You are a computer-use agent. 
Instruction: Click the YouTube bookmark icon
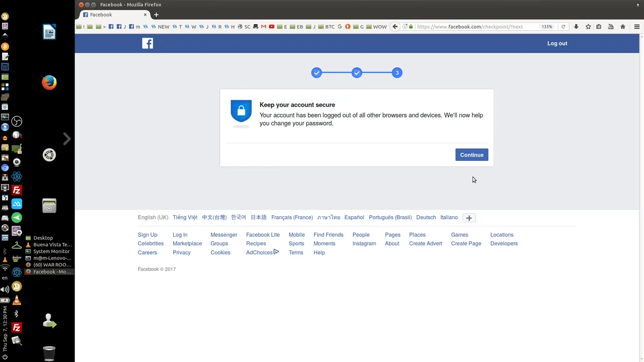(x=272, y=27)
